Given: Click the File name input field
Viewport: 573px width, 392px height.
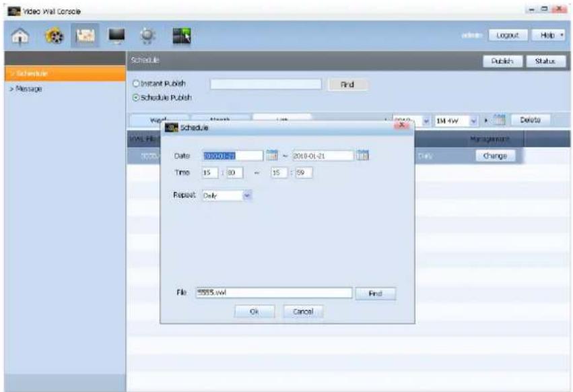Looking at the screenshot, I should [274, 292].
